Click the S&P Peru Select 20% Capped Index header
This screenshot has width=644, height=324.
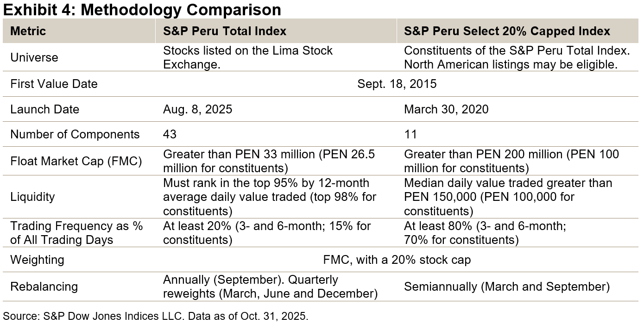pos(507,31)
